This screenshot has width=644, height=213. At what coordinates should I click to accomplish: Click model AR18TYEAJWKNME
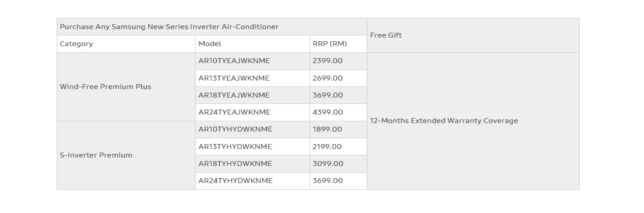(x=252, y=95)
